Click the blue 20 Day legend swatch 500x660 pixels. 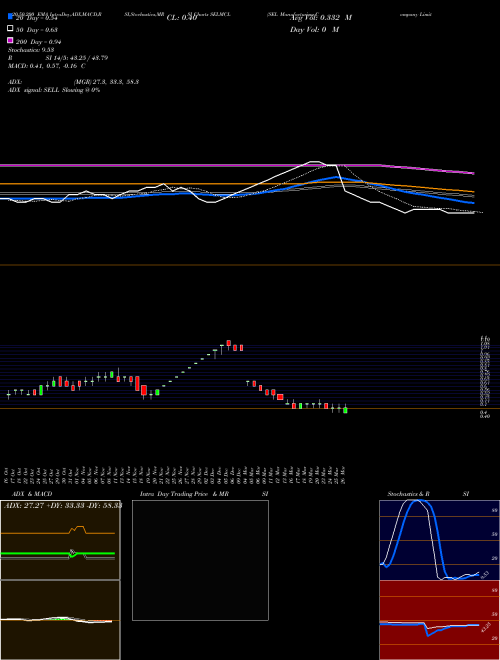tap(10, 17)
